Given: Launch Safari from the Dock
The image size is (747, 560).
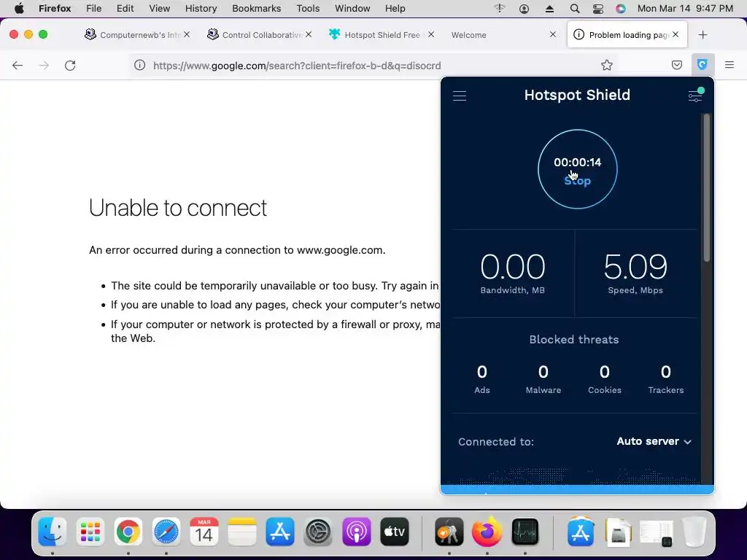Looking at the screenshot, I should [166, 532].
